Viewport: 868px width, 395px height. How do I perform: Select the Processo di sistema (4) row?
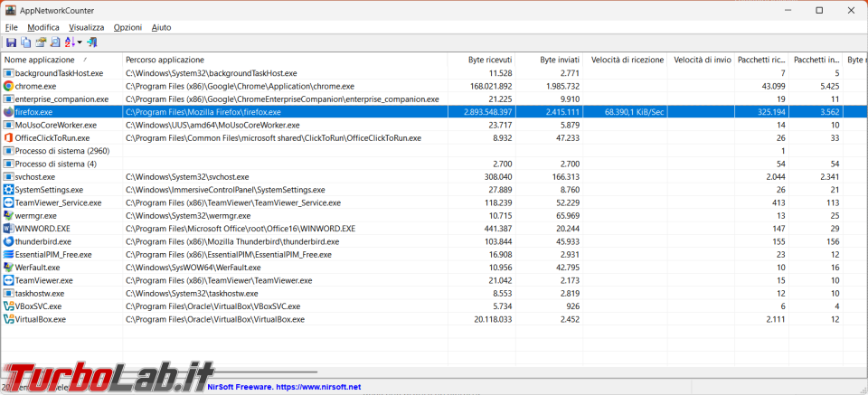click(434, 164)
